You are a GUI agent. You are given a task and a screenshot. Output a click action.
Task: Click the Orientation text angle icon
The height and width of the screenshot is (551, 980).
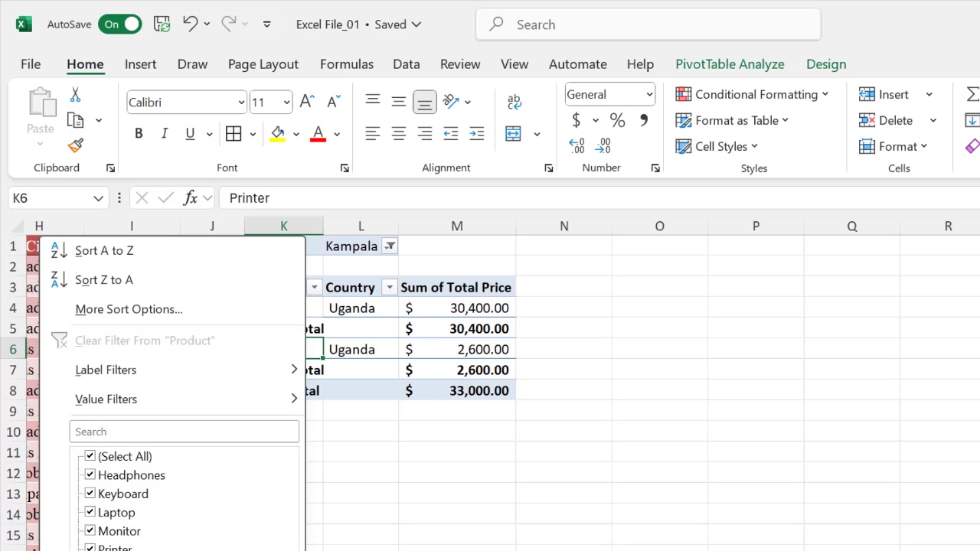[451, 101]
